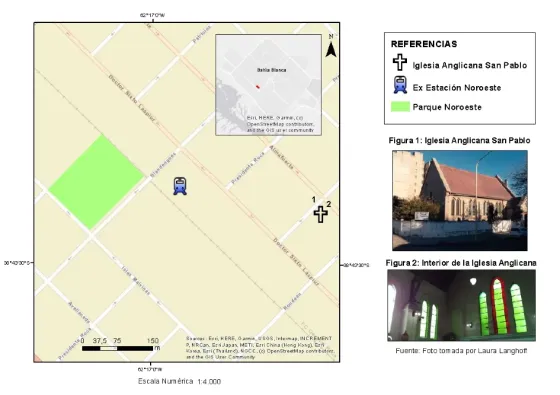560x395 pixels.
Task: Open the Figura 2 stained glass interior photo
Action: click(x=461, y=306)
